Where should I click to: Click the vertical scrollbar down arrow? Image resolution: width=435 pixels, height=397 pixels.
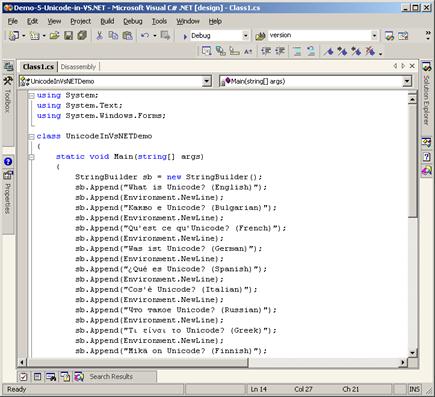(x=412, y=353)
